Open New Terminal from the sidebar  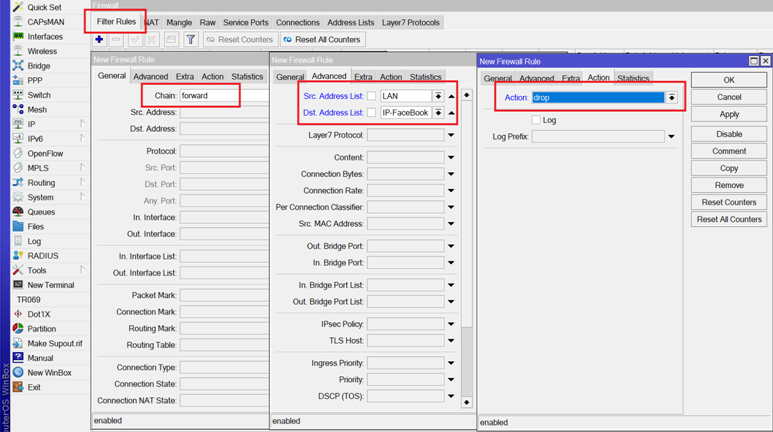50,285
